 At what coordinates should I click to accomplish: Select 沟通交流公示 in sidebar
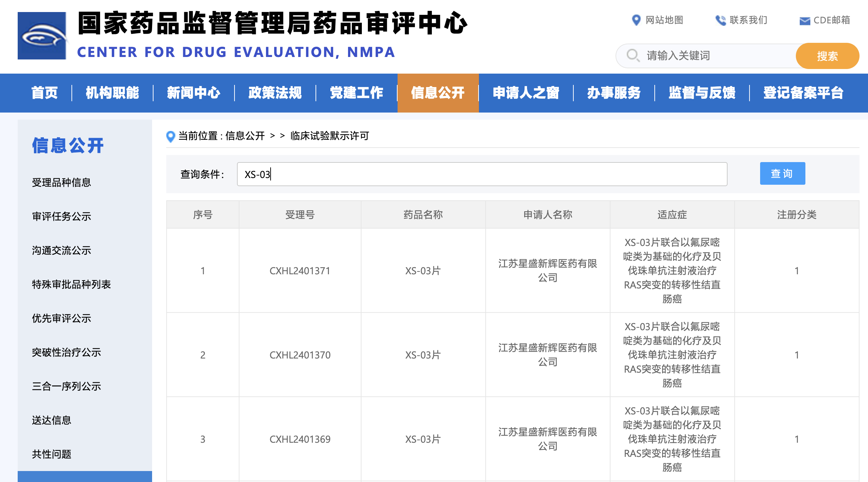(x=62, y=251)
